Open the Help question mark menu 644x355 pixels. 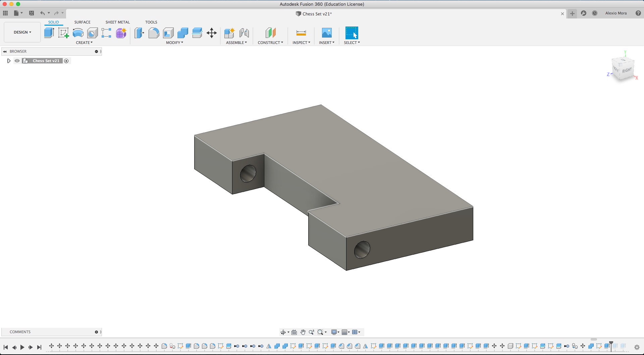point(638,13)
